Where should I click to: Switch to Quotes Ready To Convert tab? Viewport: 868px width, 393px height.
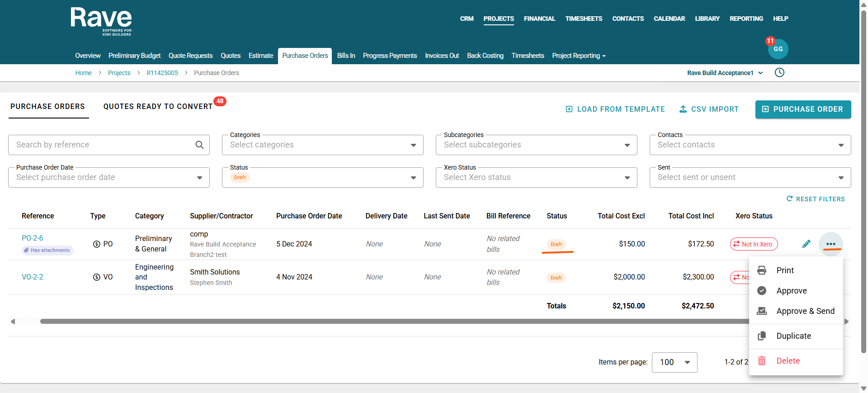pyautogui.click(x=158, y=107)
